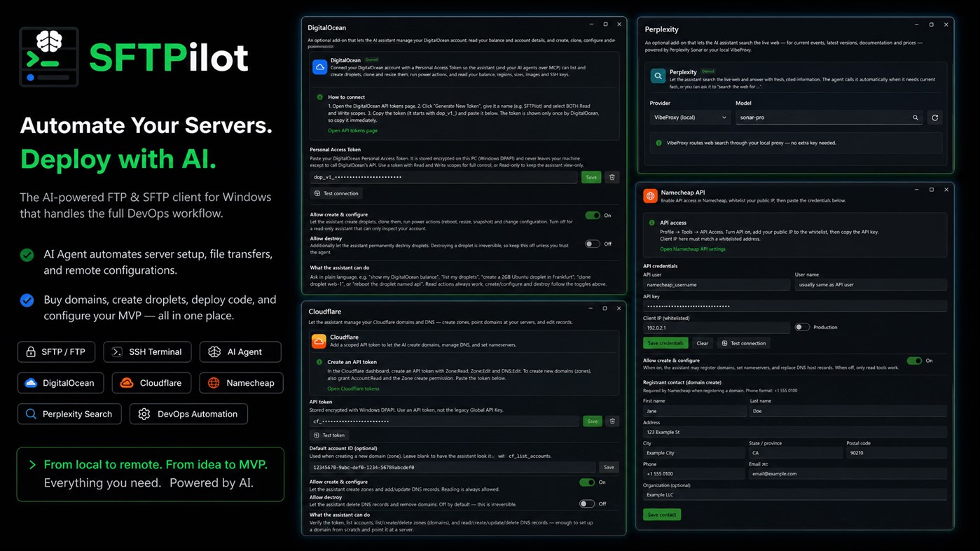Click the SSH Terminal badge
The image size is (980, 551).
pos(147,351)
